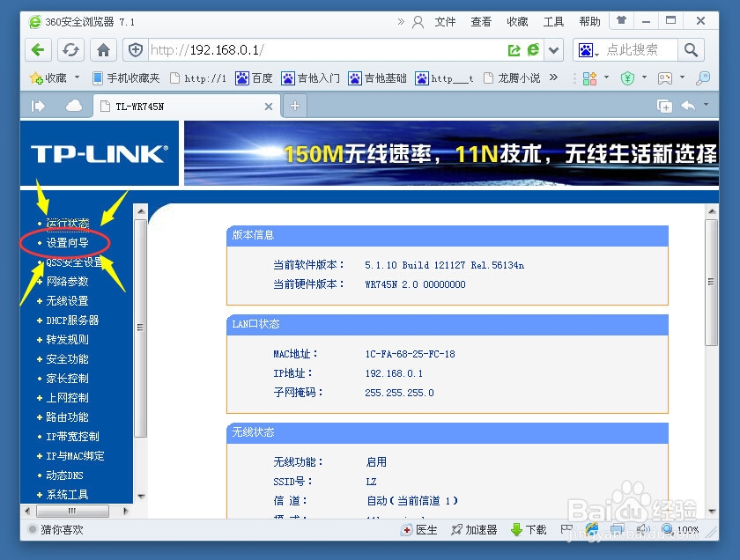Open the 设置向导 setup wizard
Viewport: 740px width, 560px height.
(x=68, y=242)
